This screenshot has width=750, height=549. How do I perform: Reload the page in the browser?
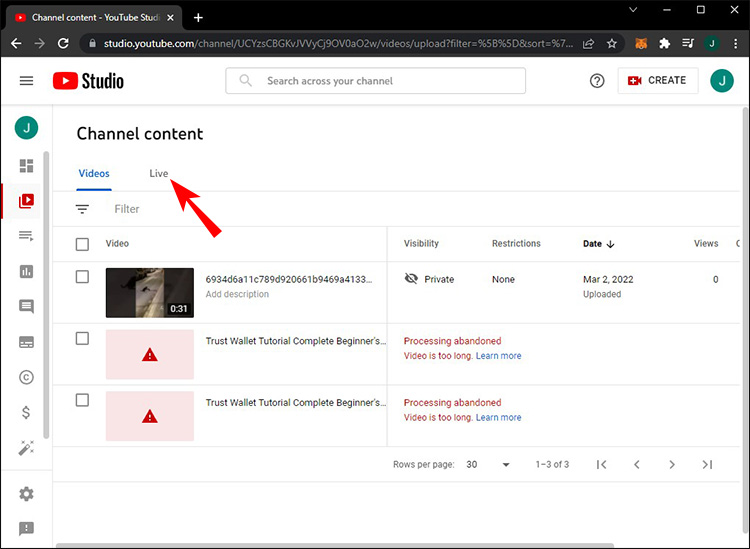(x=63, y=44)
